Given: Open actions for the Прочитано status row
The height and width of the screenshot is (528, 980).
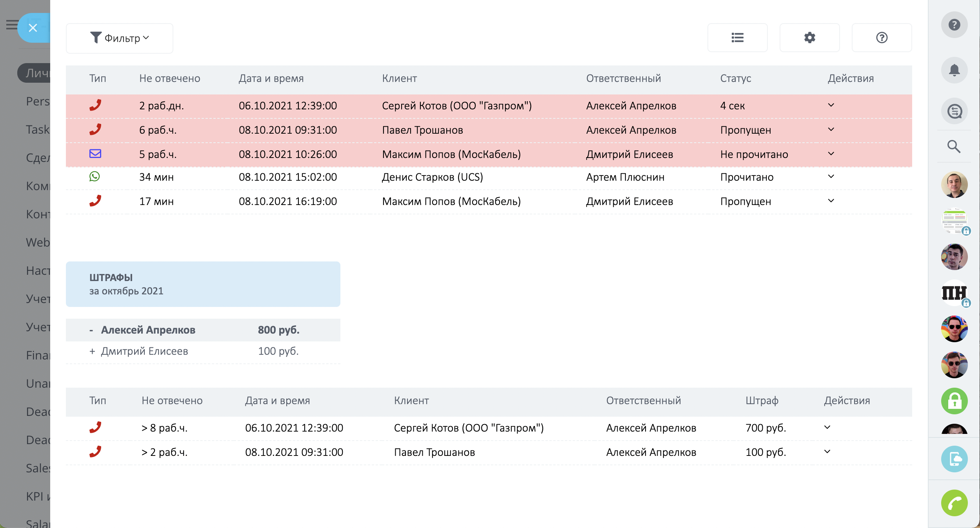Looking at the screenshot, I should 831,176.
